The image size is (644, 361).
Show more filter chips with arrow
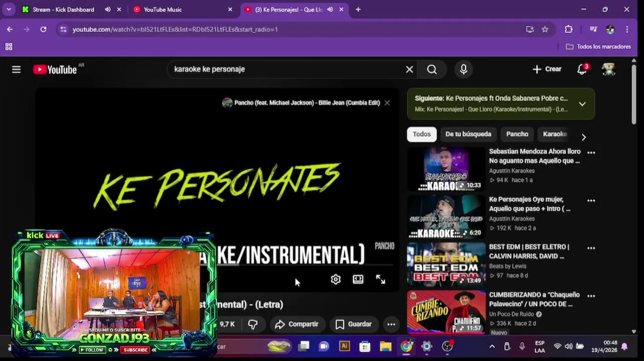pyautogui.click(x=583, y=137)
